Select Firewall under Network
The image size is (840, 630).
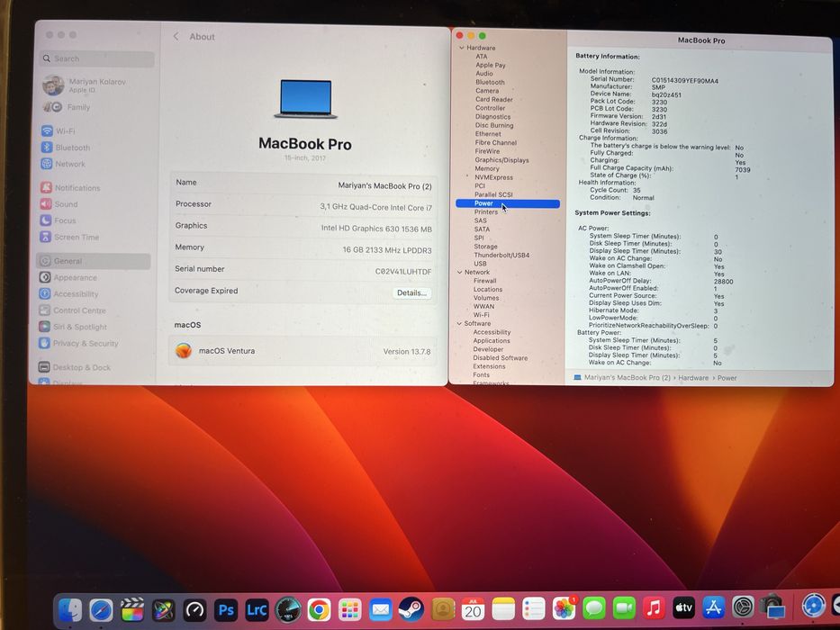coord(484,281)
